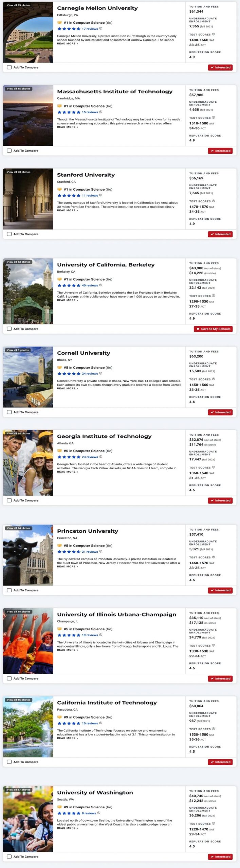
Task: Click the info icon beside Carnegie Mellon's 17 reviews
Action: 100,28
